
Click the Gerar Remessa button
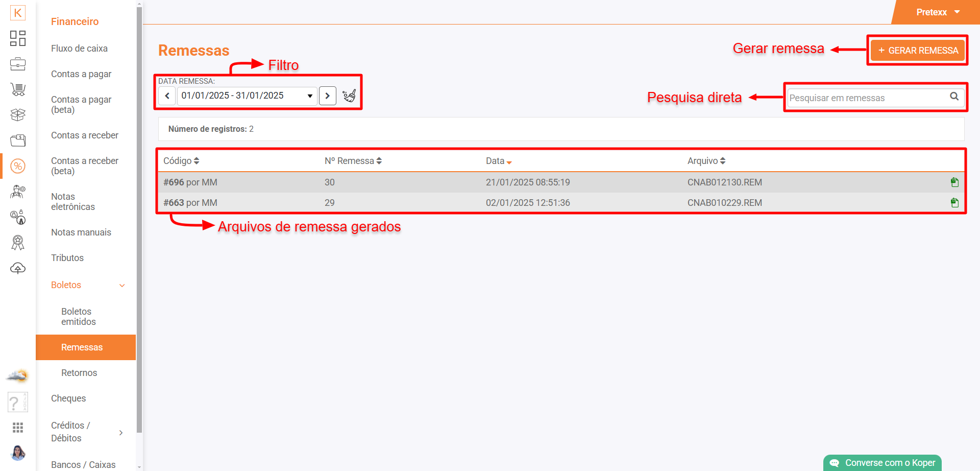917,51
